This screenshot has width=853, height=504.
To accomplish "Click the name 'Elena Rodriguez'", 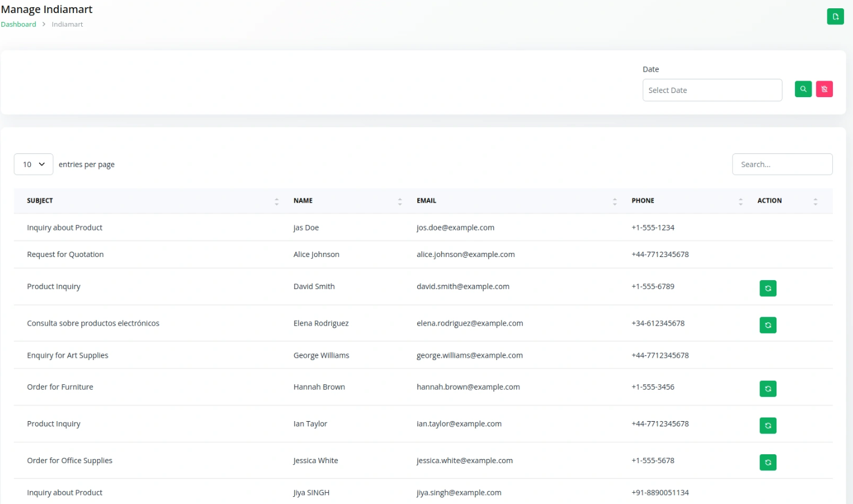I will pos(321,323).
